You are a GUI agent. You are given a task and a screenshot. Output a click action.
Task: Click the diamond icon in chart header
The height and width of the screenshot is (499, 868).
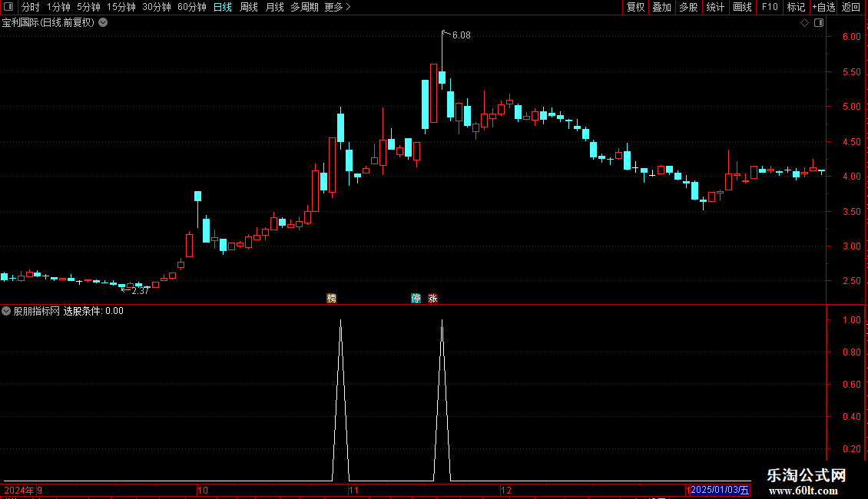(x=804, y=23)
